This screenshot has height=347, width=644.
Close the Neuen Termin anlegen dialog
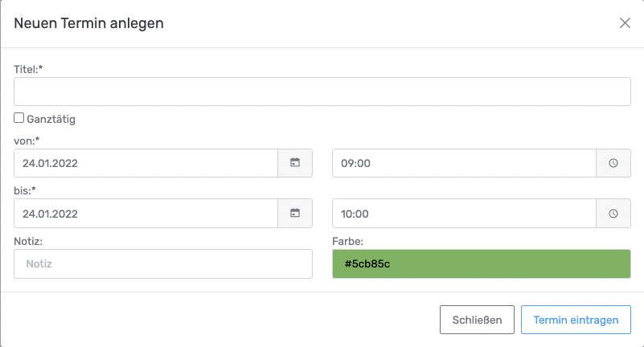coord(625,22)
